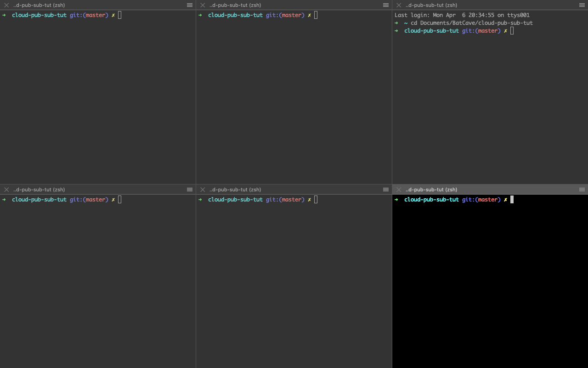Select the bottom-middle pane title bar
Screen dimensions: 588x368
[x=235, y=189]
